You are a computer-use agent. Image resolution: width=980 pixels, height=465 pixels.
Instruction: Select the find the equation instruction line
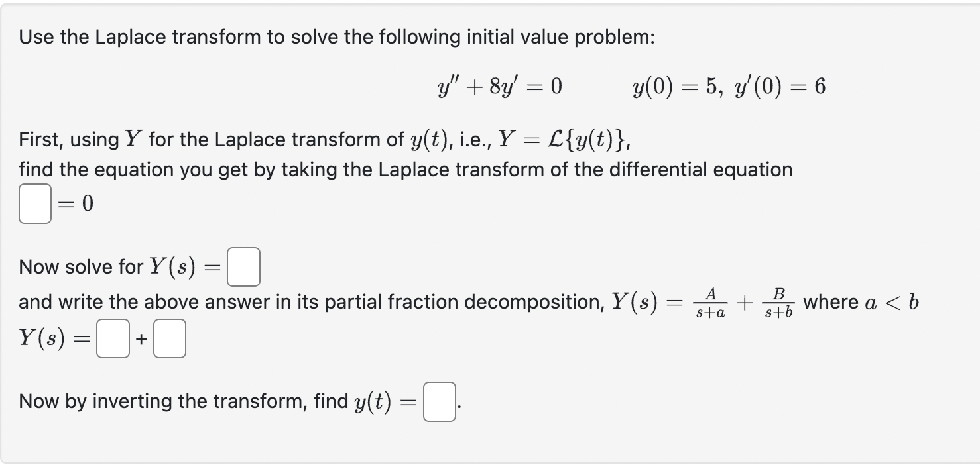(x=406, y=170)
